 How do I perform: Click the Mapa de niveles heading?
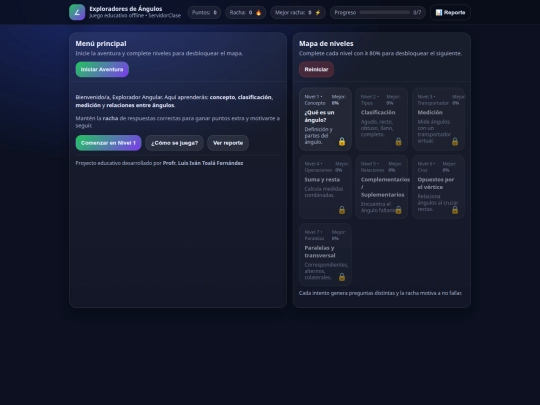[326, 44]
